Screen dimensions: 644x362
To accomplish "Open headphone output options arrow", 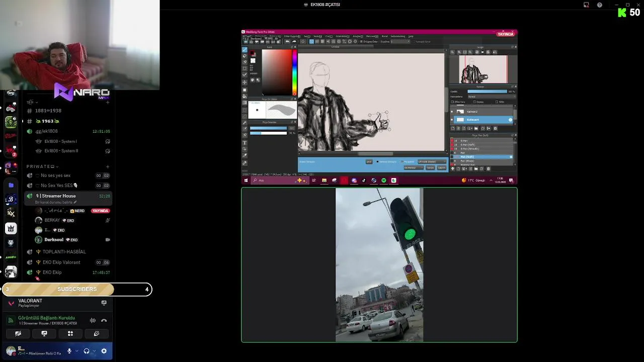I will pos(94,351).
